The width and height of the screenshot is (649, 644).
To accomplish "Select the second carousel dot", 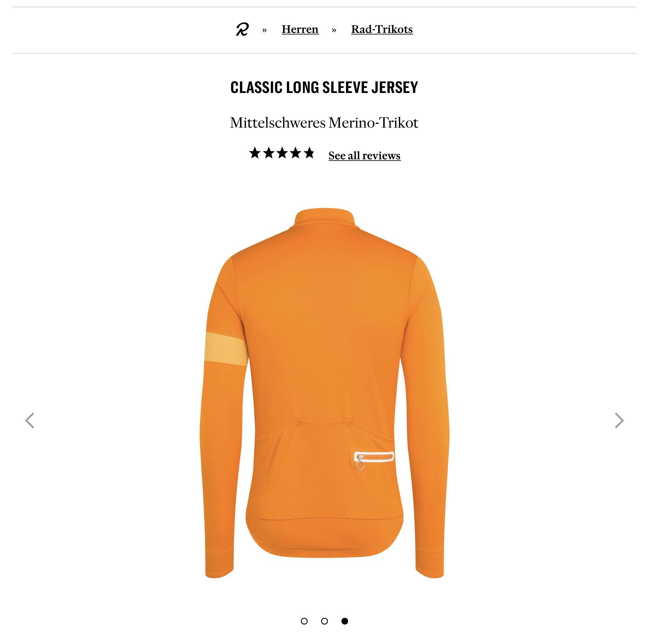I will pyautogui.click(x=324, y=621).
